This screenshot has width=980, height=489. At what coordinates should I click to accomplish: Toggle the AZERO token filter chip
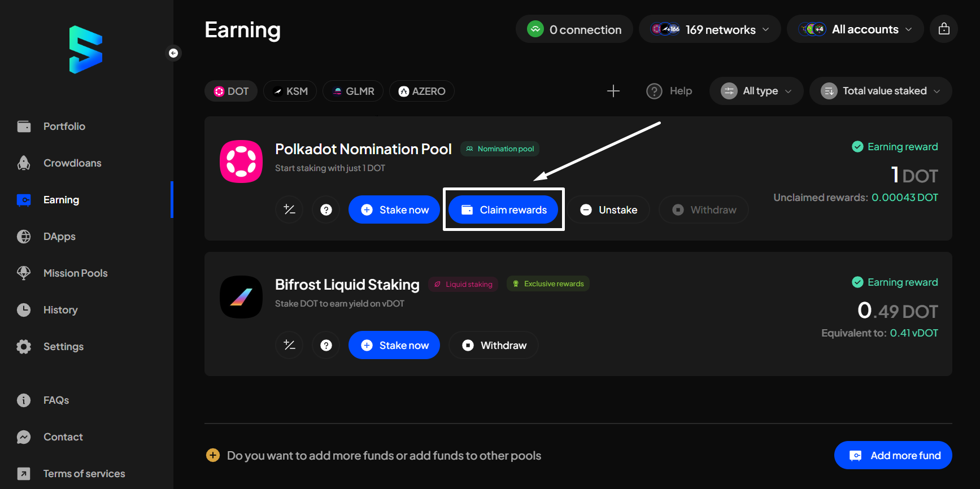(422, 91)
